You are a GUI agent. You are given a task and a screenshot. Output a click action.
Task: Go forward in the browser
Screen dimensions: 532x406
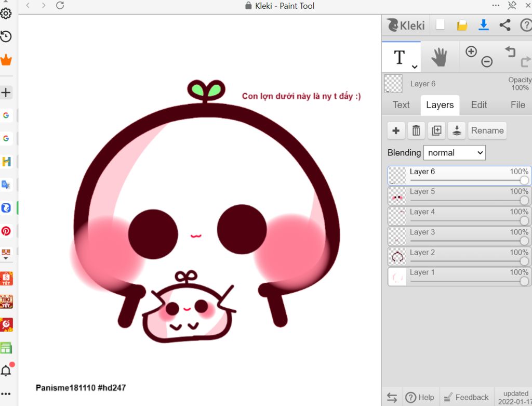(x=44, y=5)
